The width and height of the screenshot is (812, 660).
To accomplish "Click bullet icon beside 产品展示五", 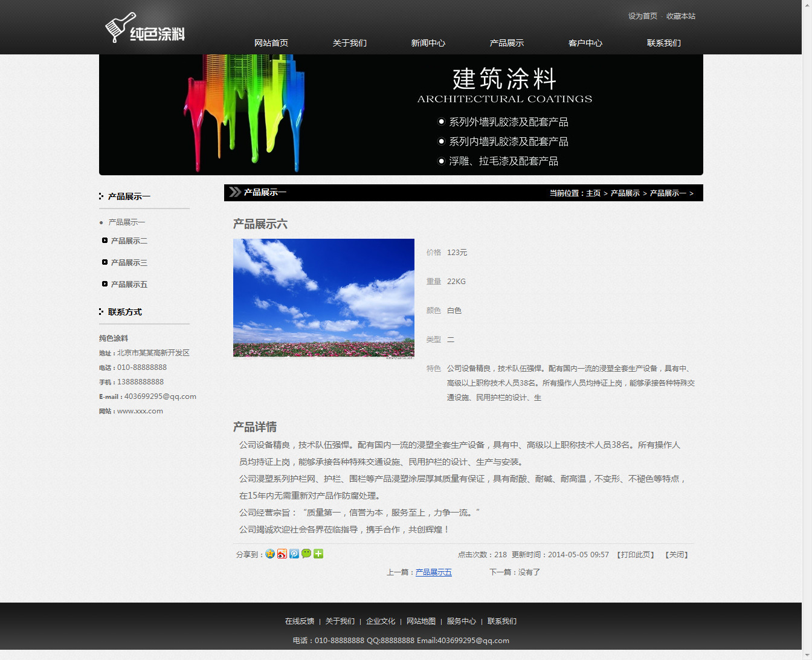I will pyautogui.click(x=105, y=284).
